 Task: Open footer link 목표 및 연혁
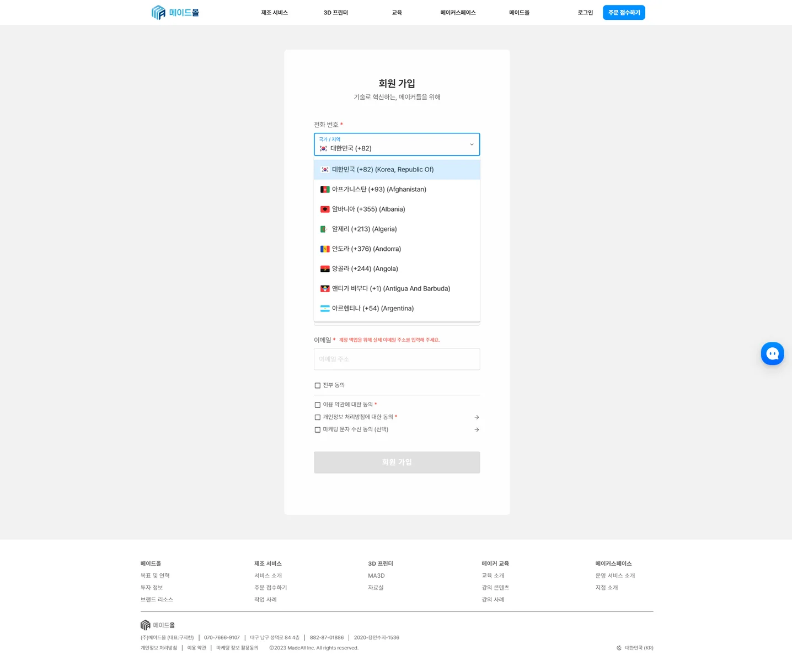click(x=155, y=576)
